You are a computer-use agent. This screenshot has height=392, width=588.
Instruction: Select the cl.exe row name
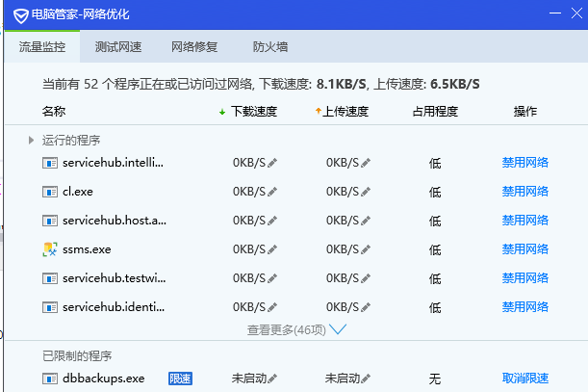(x=78, y=192)
